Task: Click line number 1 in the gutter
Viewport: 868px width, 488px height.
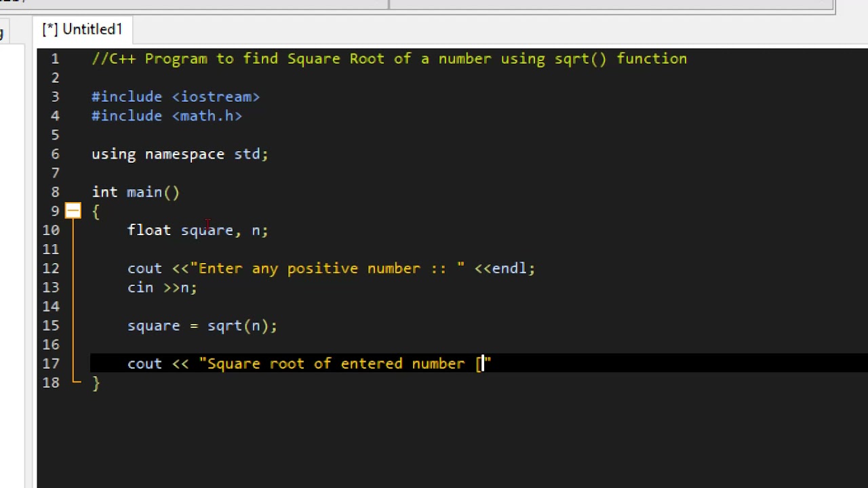Action: coord(55,59)
